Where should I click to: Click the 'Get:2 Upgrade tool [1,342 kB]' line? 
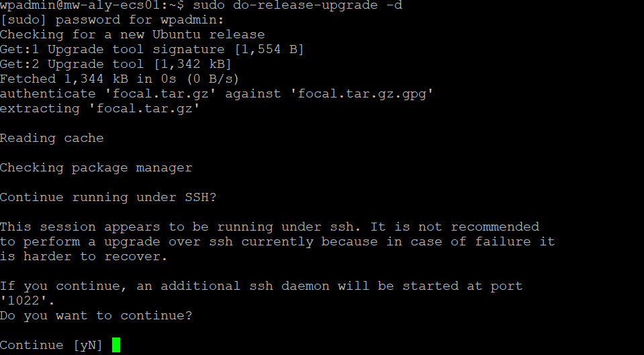(x=116, y=64)
